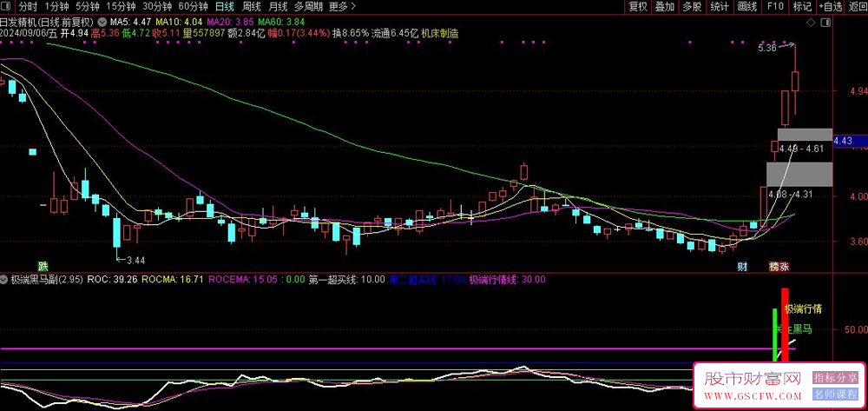Click the 量557897 volume value
Screen dimensions: 868x411
point(204,33)
